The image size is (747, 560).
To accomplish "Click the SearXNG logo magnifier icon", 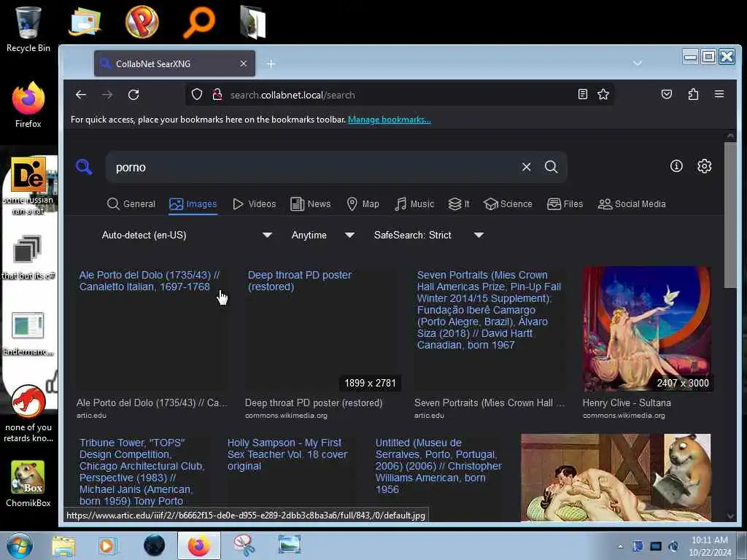I will tap(84, 167).
